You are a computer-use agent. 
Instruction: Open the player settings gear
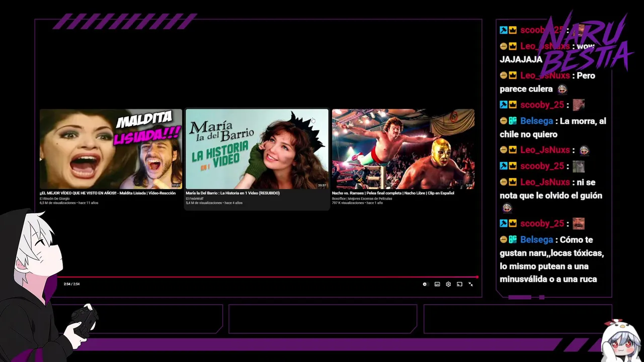448,284
